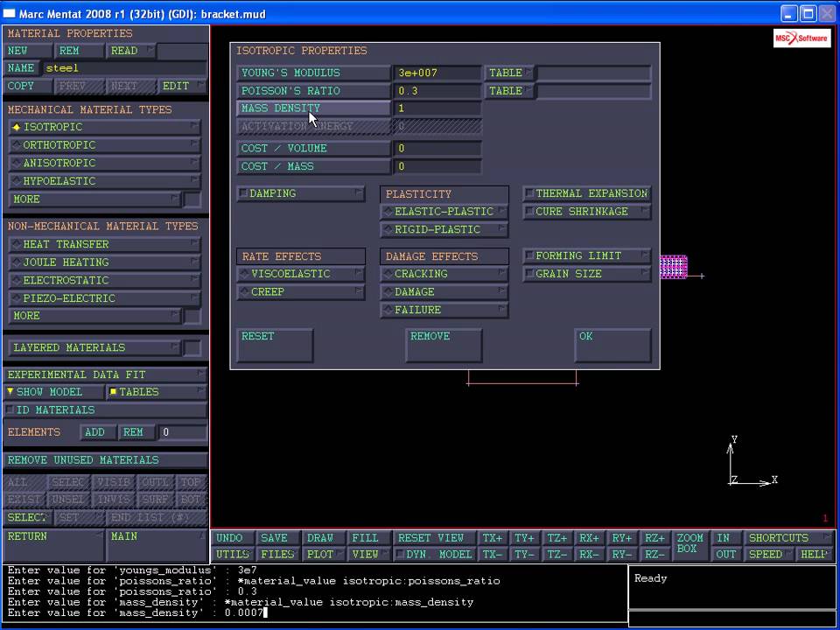Select the CRACKING damage effect
The image size is (840, 630).
click(444, 274)
